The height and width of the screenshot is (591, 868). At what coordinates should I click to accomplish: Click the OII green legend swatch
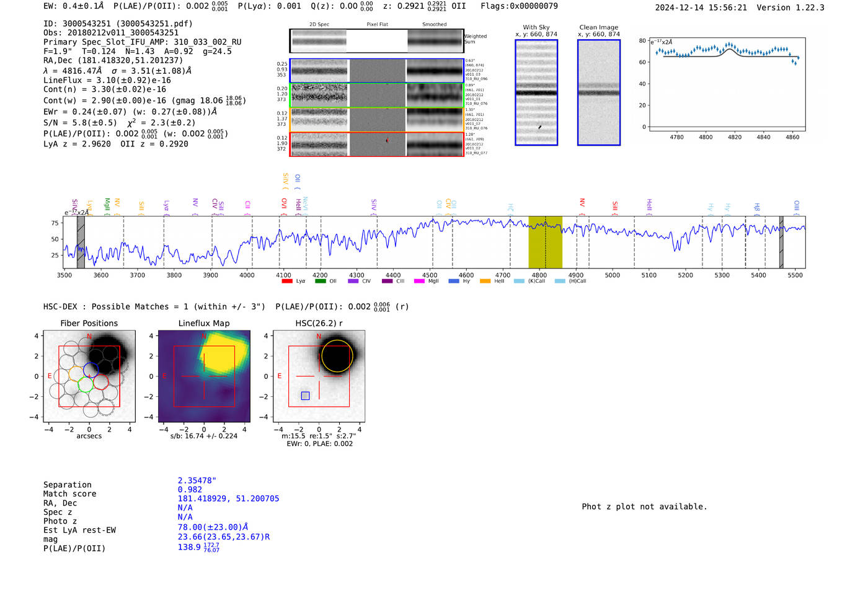tap(321, 282)
